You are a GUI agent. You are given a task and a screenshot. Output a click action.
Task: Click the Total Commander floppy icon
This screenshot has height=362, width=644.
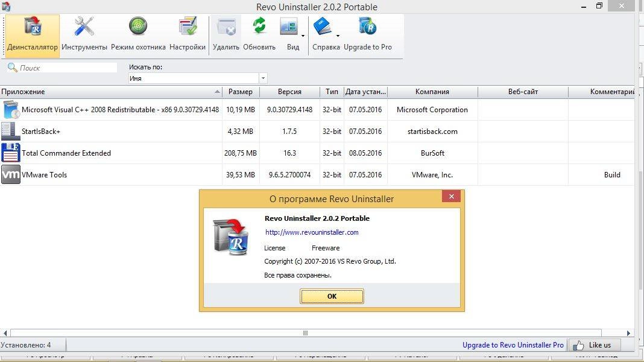(11, 153)
